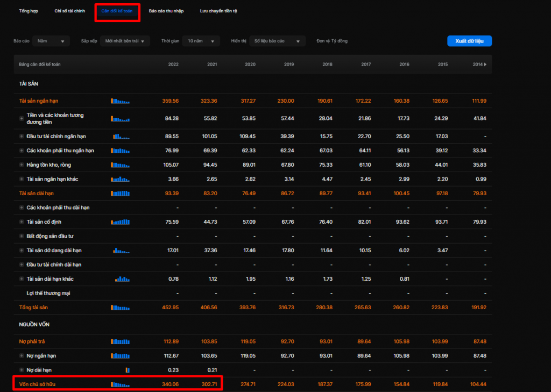Click the Xuất dữ liệu export button
Viewport: 551px width, 392px height.
tap(469, 41)
